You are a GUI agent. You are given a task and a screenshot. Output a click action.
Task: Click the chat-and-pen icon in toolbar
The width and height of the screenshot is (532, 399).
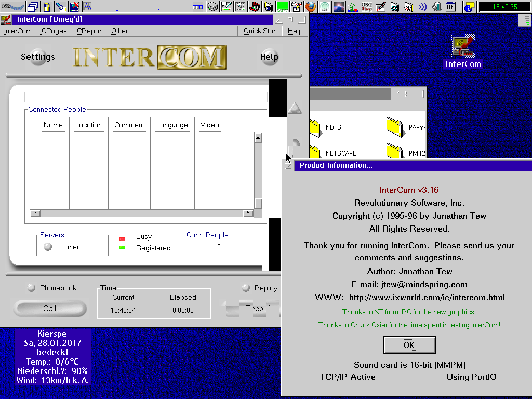point(227,6)
